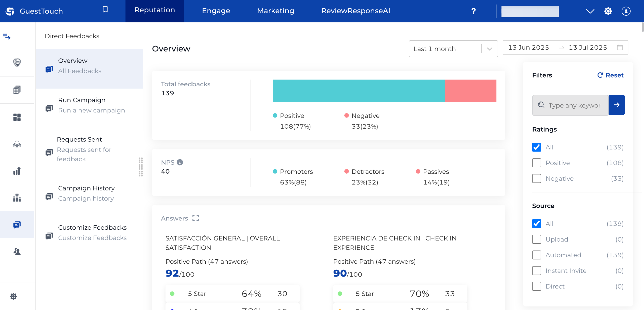Expand the collapsed sidebar menu icon
The width and height of the screenshot is (644, 310).
(x=7, y=37)
